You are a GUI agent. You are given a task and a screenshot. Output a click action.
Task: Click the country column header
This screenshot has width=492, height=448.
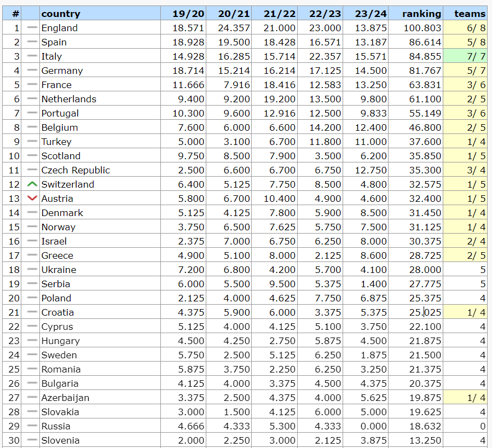pyautogui.click(x=61, y=14)
